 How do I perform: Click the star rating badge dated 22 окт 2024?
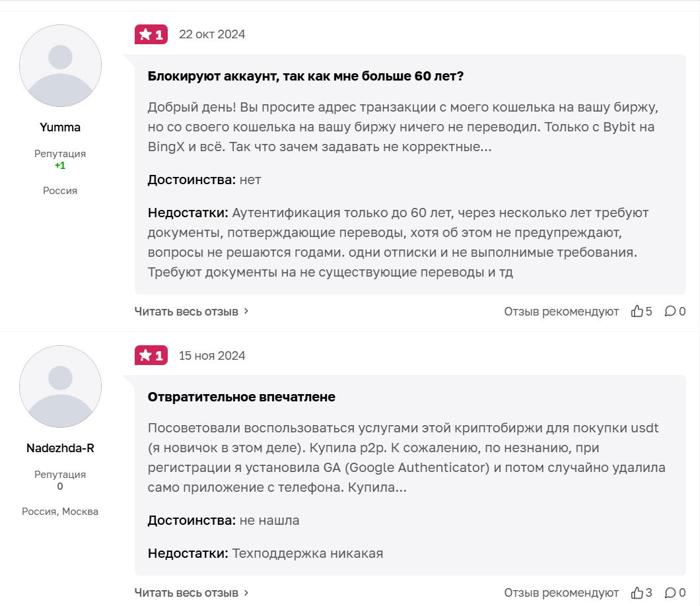point(151,34)
